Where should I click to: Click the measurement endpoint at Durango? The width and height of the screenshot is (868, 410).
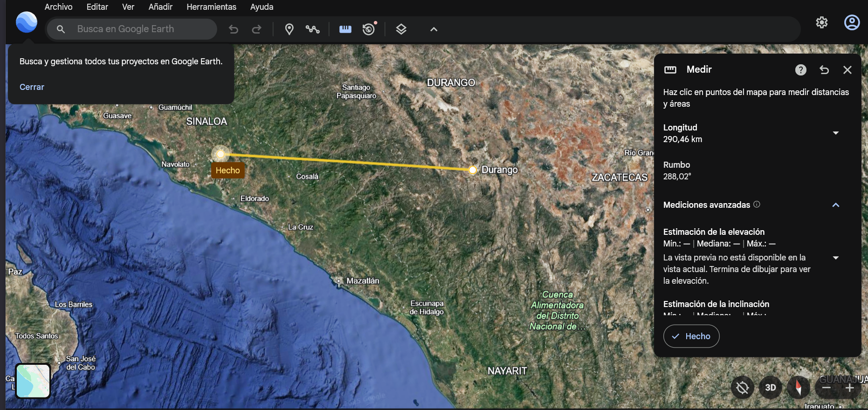pos(473,170)
